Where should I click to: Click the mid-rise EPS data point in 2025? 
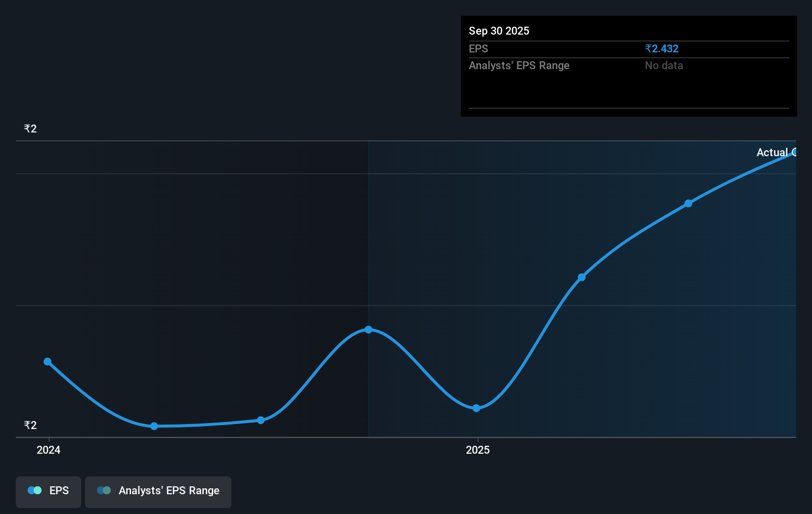point(581,277)
